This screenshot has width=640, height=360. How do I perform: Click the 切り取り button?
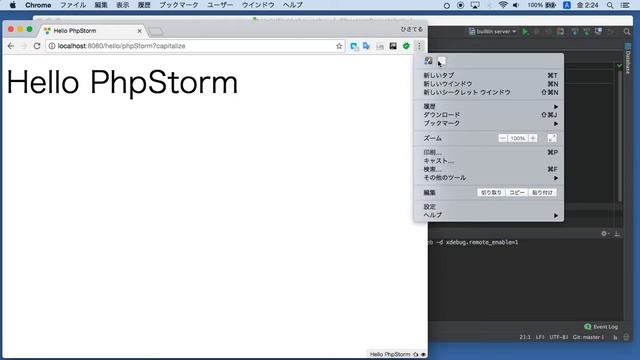coord(491,192)
